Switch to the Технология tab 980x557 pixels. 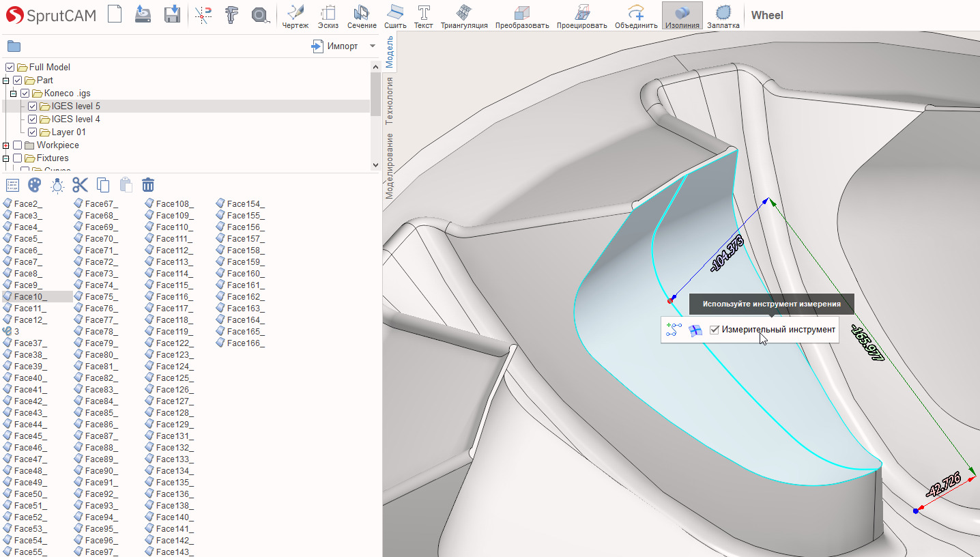[x=390, y=100]
